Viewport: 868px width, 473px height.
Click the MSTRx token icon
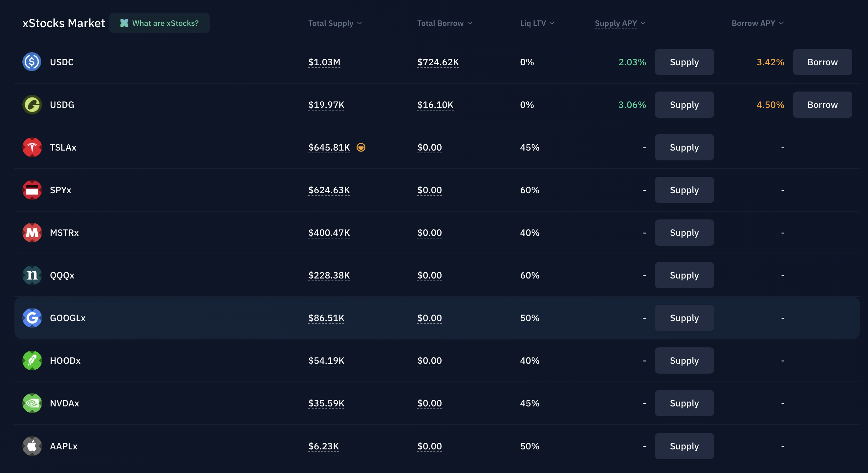(x=32, y=233)
